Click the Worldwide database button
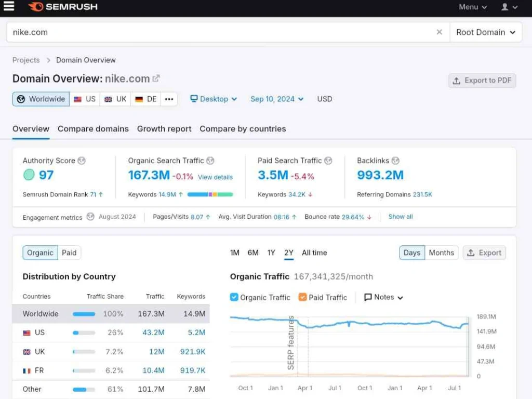 41,99
